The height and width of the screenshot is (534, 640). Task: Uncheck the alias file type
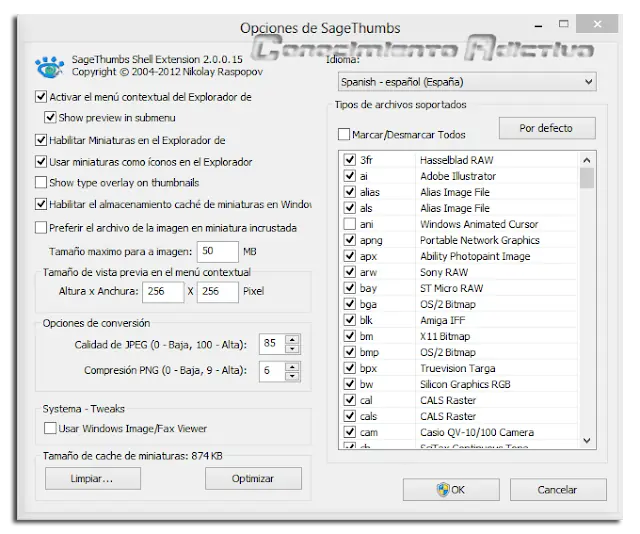[349, 191]
